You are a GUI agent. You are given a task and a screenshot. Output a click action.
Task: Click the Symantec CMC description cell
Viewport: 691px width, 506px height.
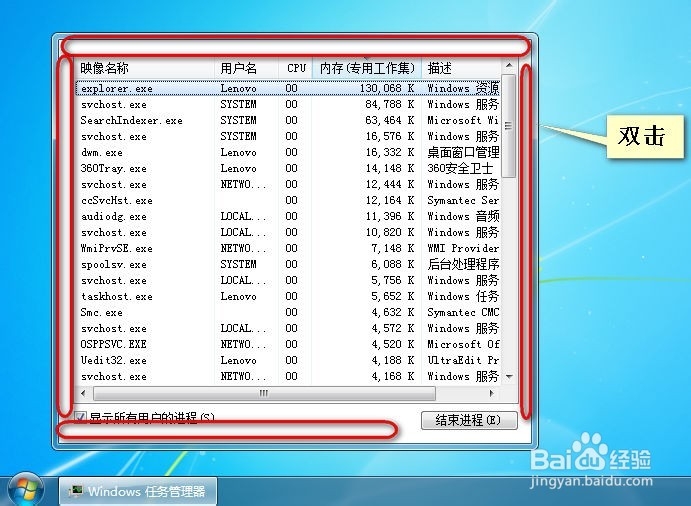coord(463,313)
